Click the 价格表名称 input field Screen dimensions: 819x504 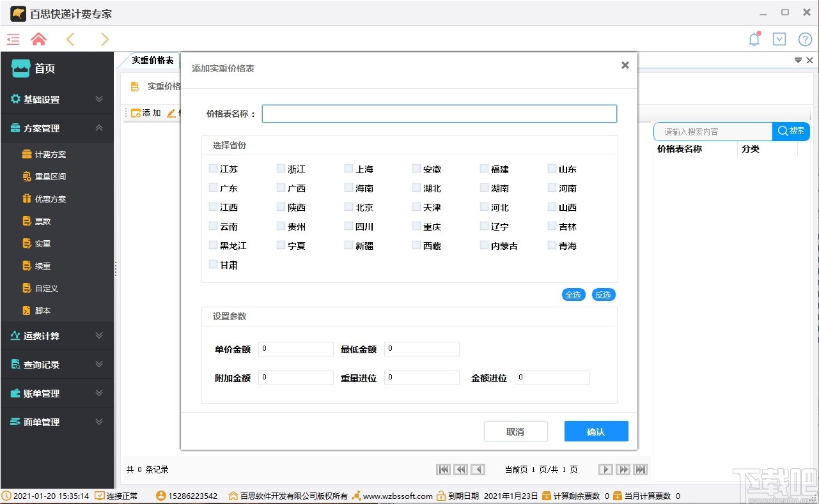tap(439, 113)
